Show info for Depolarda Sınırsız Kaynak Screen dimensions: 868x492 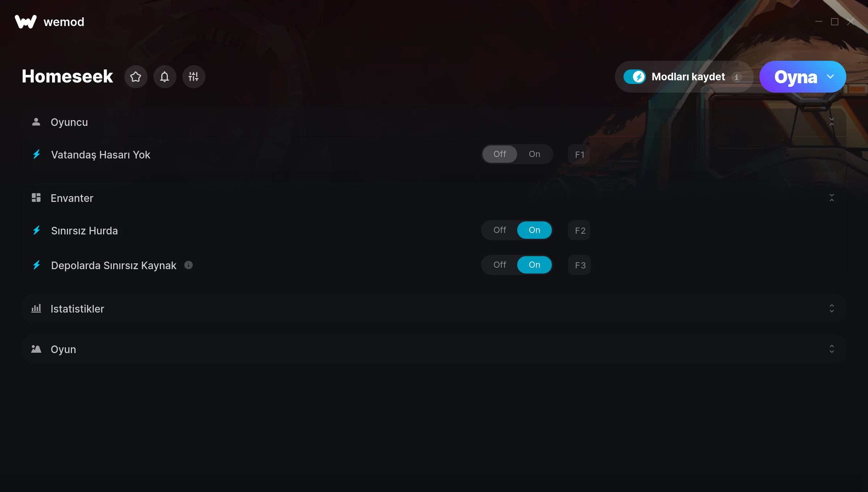click(x=188, y=265)
